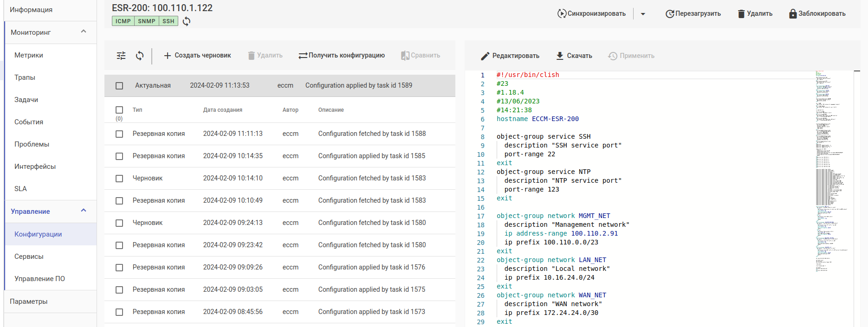Collapse the Мониторинг sidebar section
The height and width of the screenshot is (327, 868).
pos(84,32)
